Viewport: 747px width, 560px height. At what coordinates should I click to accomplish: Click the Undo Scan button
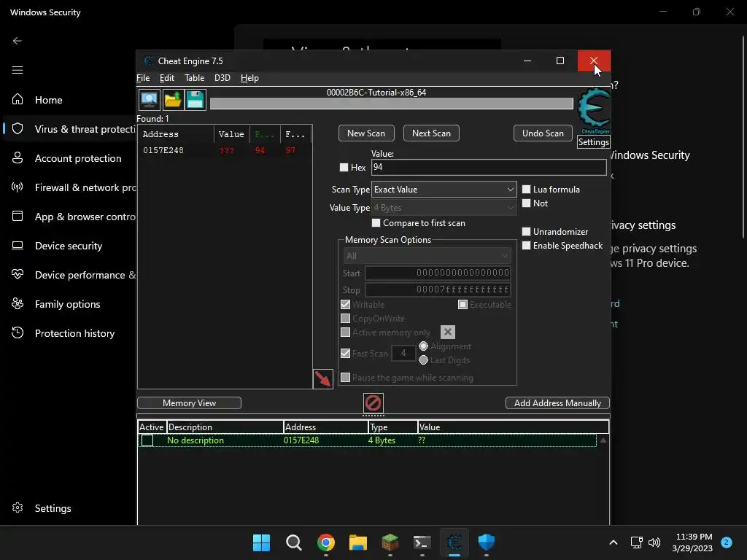543,133
